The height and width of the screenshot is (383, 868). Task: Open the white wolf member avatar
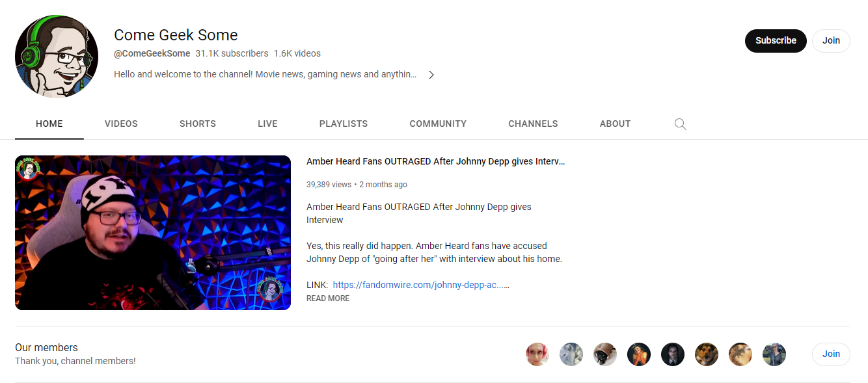[571, 354]
